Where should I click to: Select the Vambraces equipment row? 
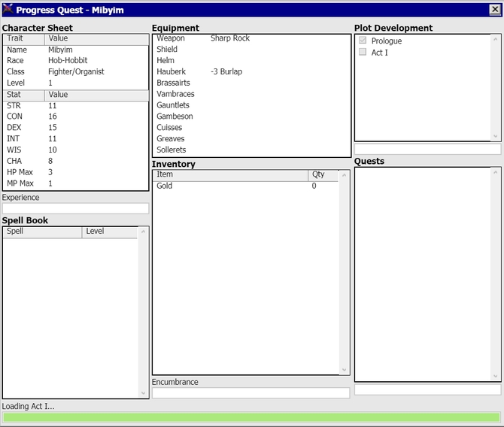pyautogui.click(x=252, y=94)
